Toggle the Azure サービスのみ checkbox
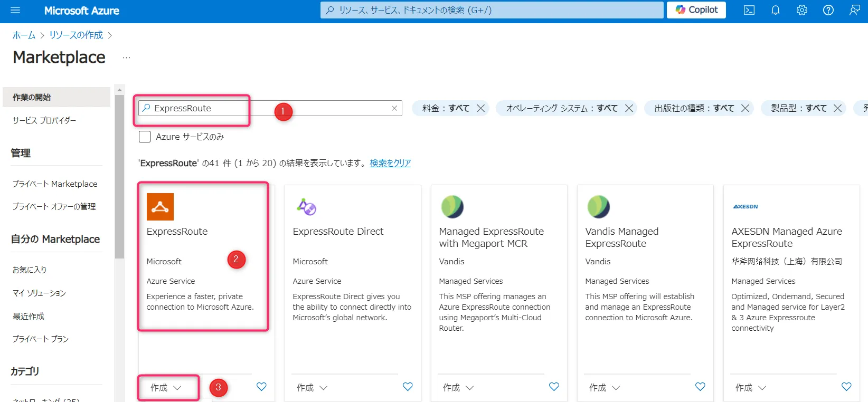Image resolution: width=868 pixels, height=402 pixels. pyautogui.click(x=145, y=137)
